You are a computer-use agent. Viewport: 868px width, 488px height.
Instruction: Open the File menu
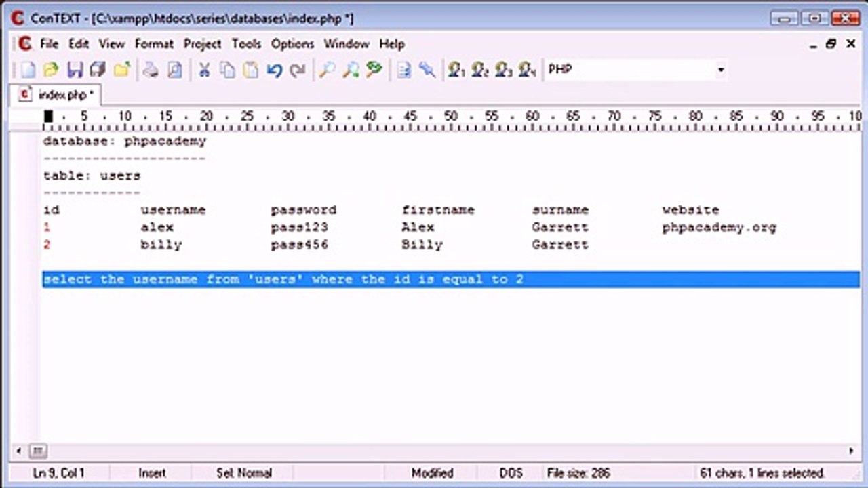pos(49,43)
